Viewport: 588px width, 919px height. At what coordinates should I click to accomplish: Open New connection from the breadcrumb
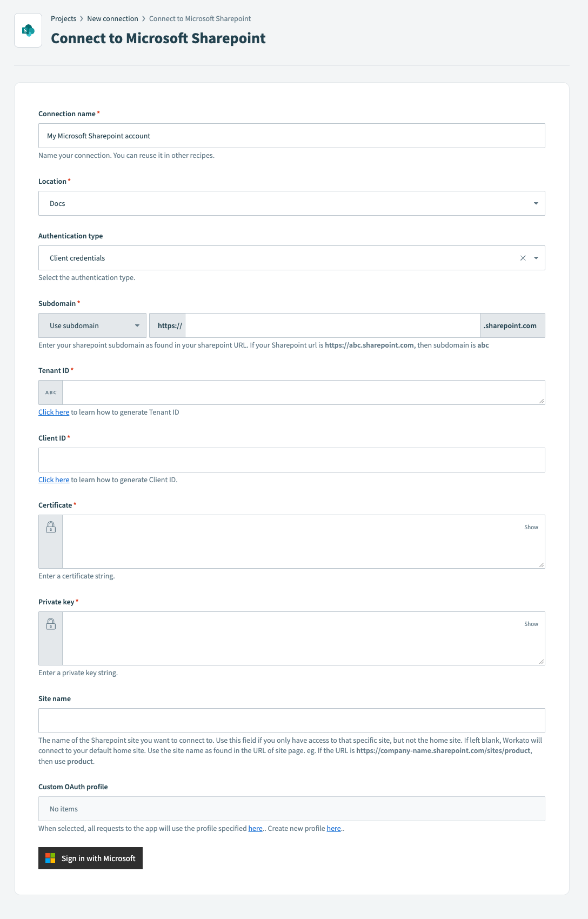click(x=112, y=18)
